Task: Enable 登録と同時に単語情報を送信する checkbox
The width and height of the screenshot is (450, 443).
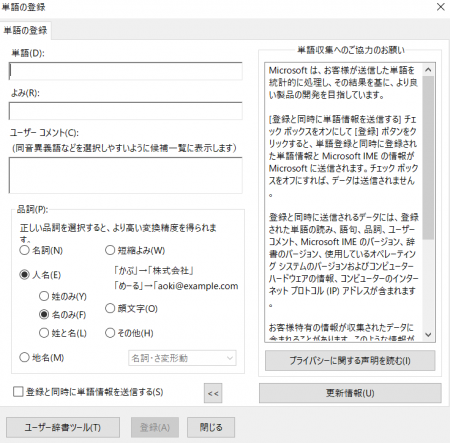Action: click(x=18, y=392)
